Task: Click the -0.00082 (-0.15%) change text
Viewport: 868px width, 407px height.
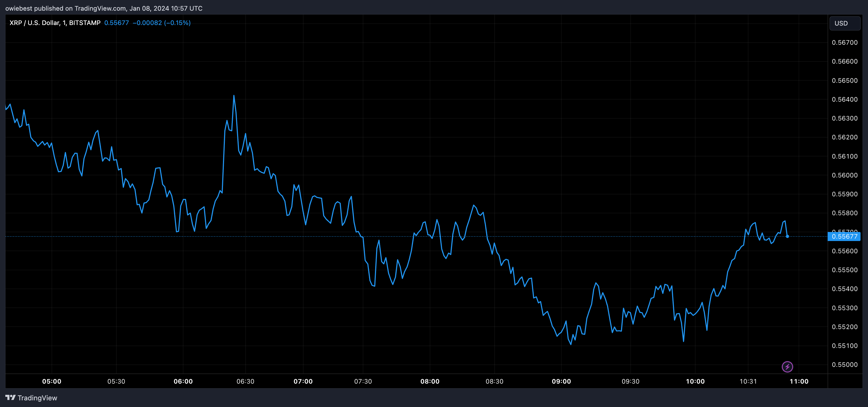Action: (161, 23)
